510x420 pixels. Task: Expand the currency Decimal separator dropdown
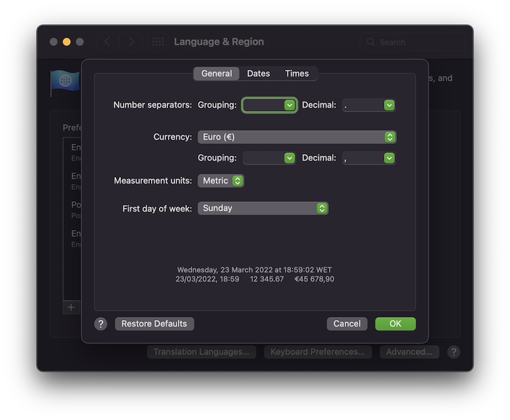click(x=369, y=158)
